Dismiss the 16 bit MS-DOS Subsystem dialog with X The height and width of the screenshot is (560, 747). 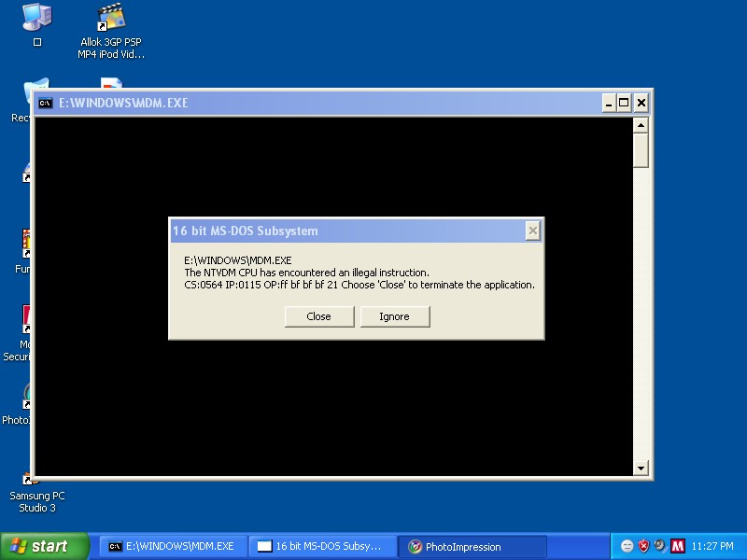(x=532, y=231)
